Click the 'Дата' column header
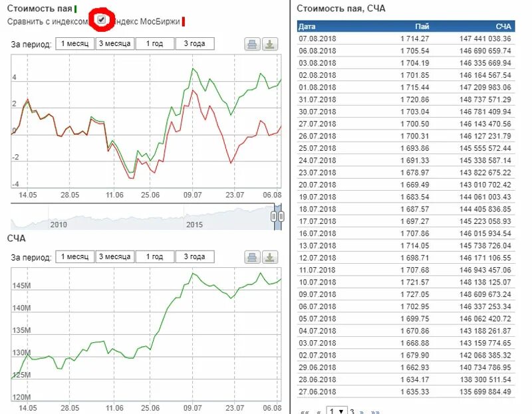This screenshot has width=532, height=414. point(307,27)
